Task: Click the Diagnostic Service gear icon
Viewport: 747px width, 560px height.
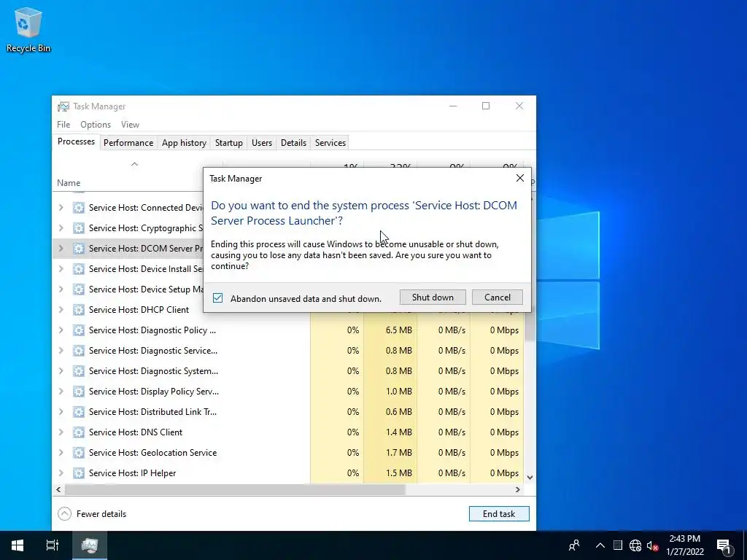Action: (x=79, y=351)
